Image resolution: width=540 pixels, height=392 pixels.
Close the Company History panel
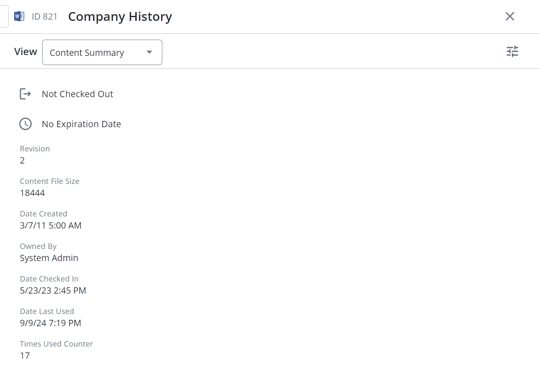pos(510,16)
